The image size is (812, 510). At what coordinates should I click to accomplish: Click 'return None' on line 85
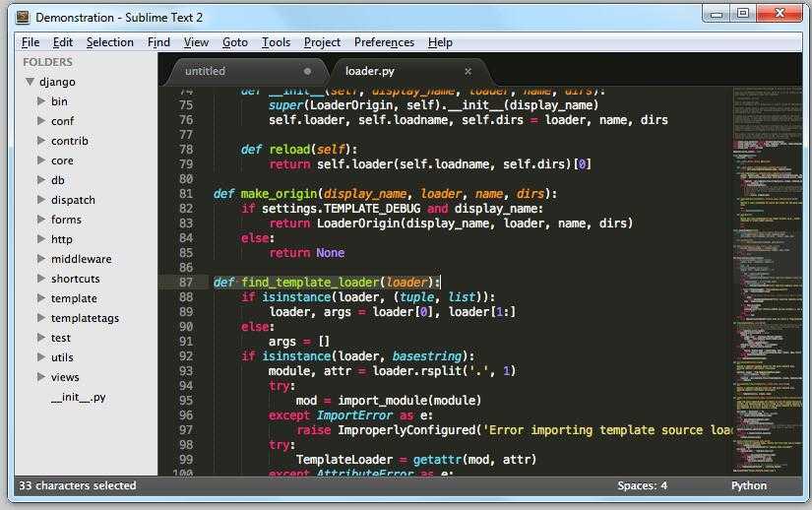coord(306,253)
